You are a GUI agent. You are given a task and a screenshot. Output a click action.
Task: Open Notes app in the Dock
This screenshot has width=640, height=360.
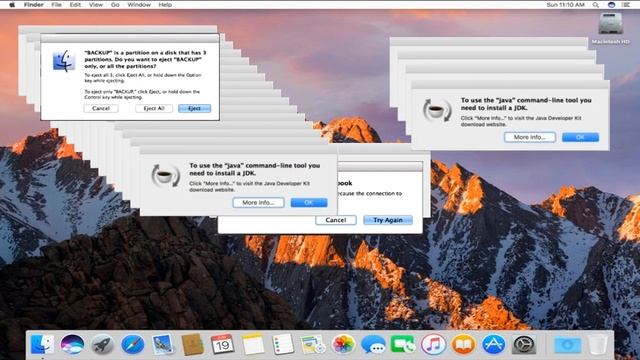253,344
